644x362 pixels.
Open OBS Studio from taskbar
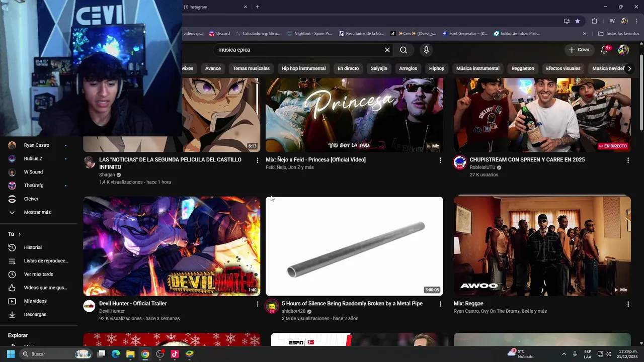[160, 354]
